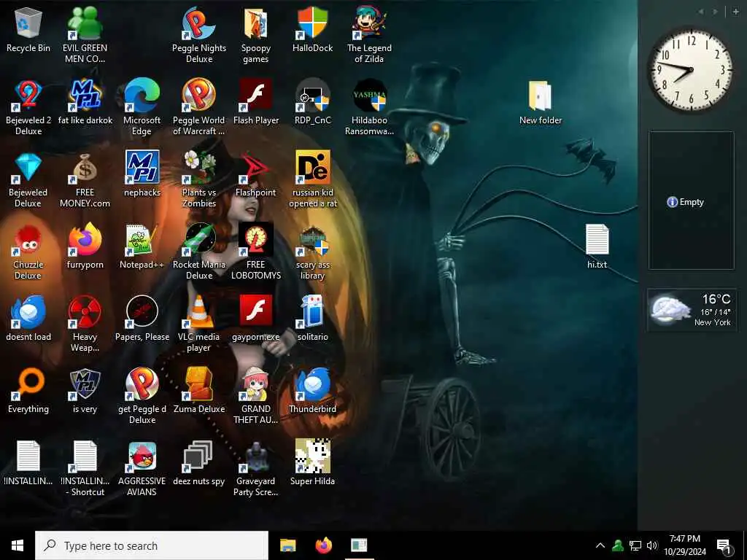Click the green user tray icon
The image size is (747, 560).
tap(618, 545)
